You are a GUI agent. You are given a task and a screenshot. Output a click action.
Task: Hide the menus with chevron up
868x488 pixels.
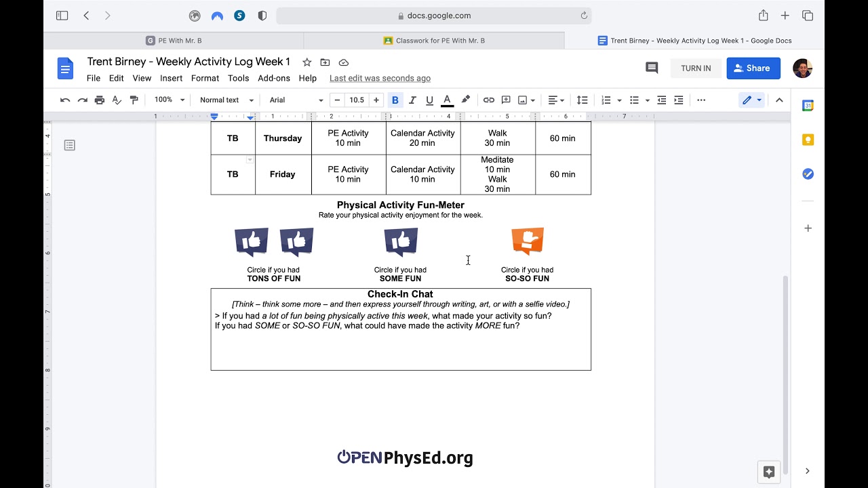[779, 100]
